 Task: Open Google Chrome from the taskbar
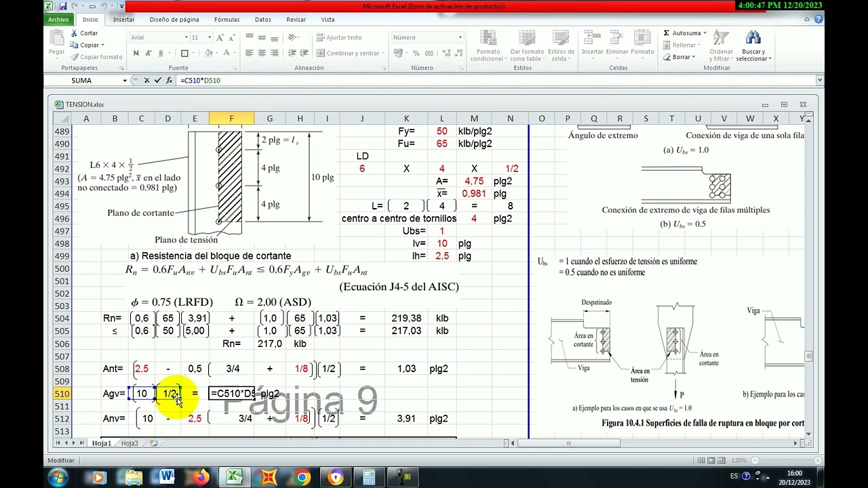pyautogui.click(x=302, y=478)
